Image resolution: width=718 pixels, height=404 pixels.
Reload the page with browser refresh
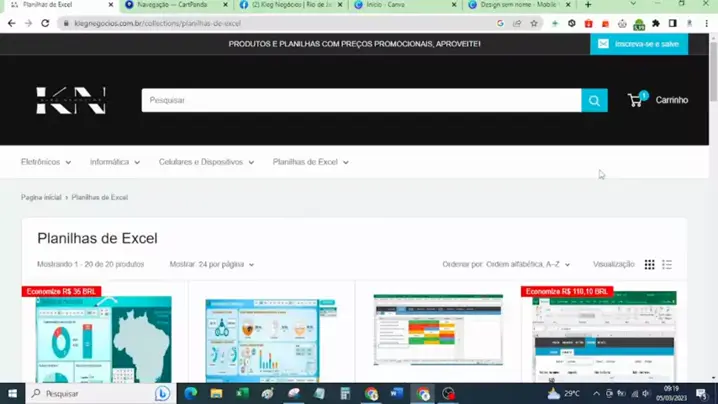tap(45, 22)
